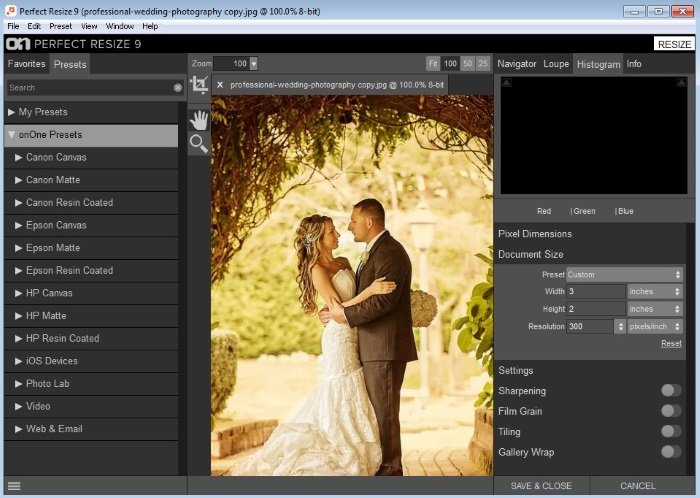
Task: Change the Width units dropdown
Action: tap(655, 291)
